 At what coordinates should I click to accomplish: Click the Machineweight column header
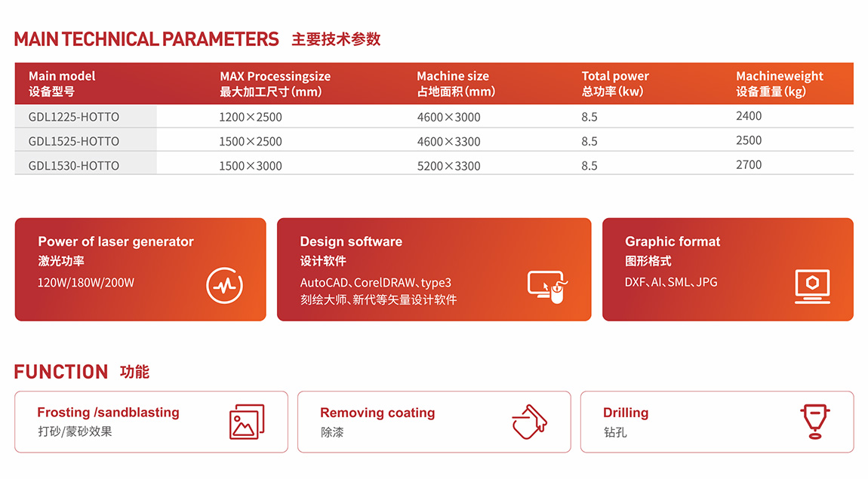[x=779, y=84]
